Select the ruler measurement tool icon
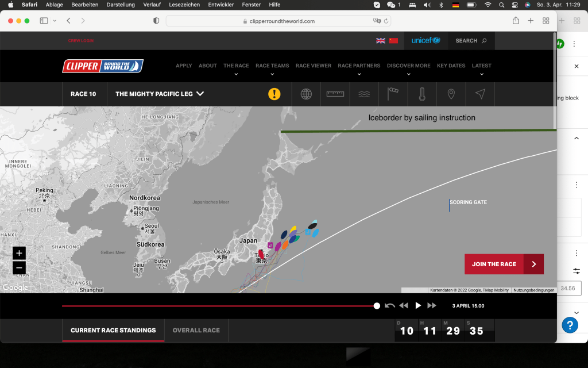This screenshot has height=368, width=588. (x=335, y=94)
